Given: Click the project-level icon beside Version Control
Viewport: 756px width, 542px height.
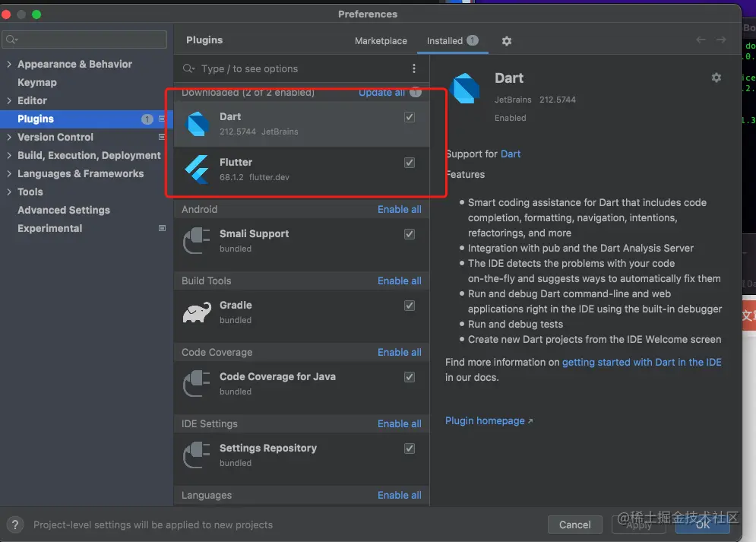Looking at the screenshot, I should (162, 137).
